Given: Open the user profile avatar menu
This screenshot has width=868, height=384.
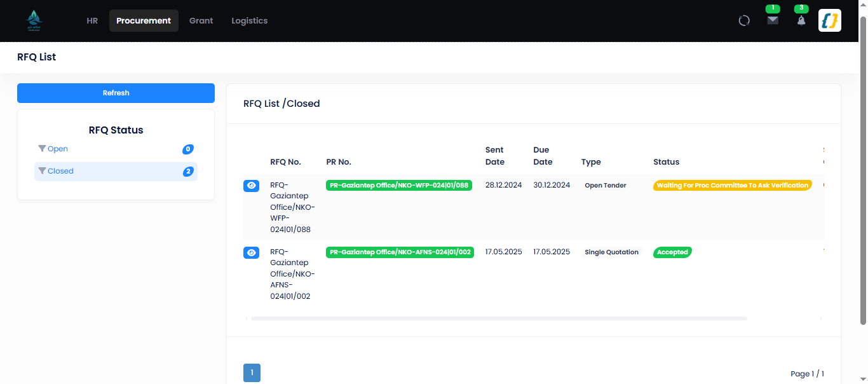Looking at the screenshot, I should coord(830,20).
